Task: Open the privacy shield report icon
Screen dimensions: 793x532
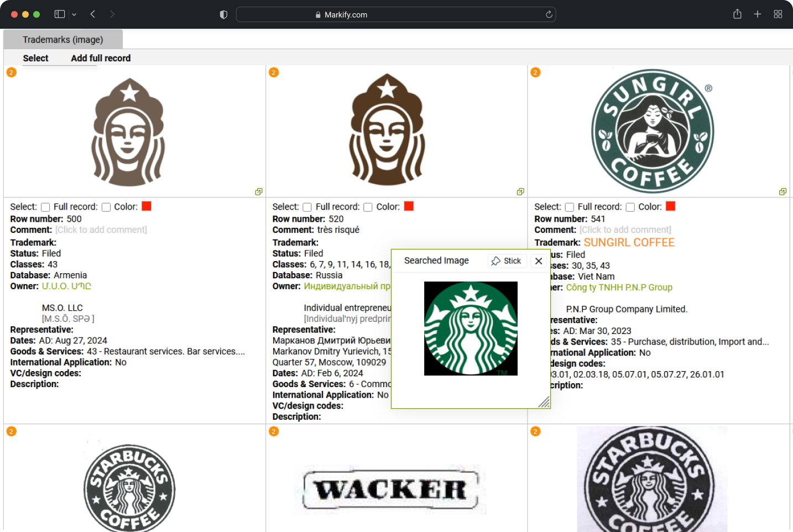Action: [223, 14]
